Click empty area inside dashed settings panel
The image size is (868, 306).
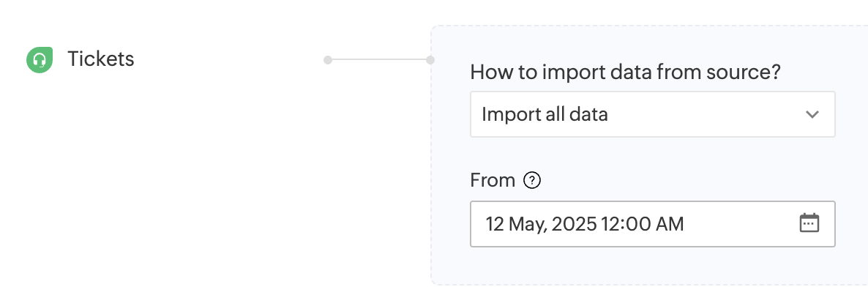[659, 267]
